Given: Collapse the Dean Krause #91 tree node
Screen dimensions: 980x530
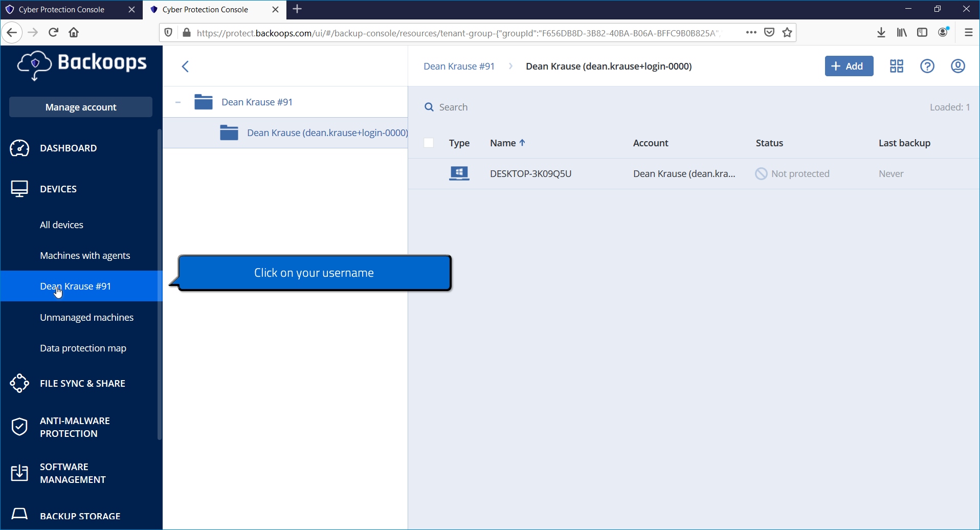Looking at the screenshot, I should point(178,102).
